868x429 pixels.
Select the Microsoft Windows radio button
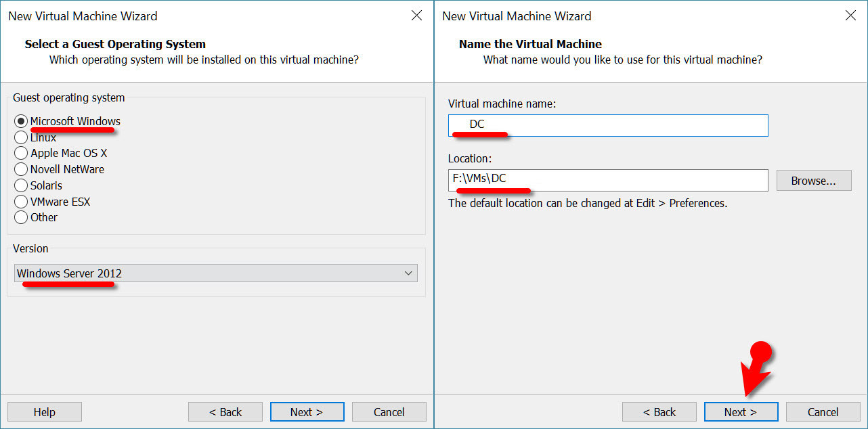pos(21,122)
